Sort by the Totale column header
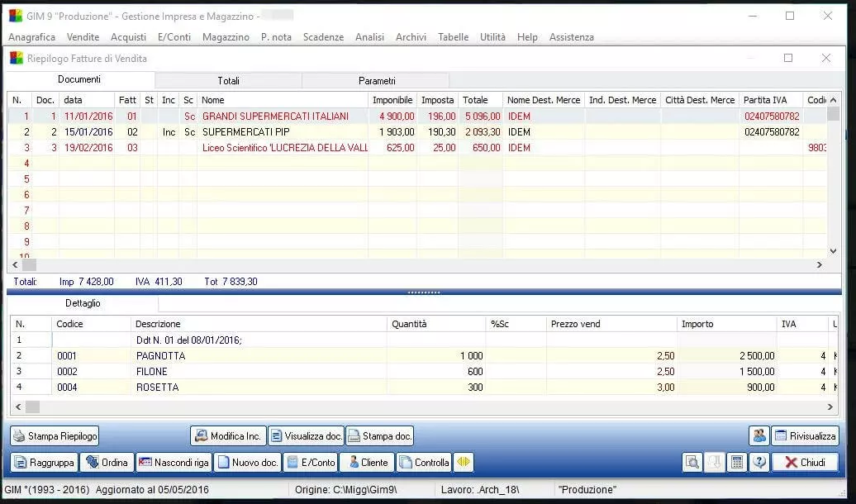This screenshot has height=504, width=856. (475, 100)
